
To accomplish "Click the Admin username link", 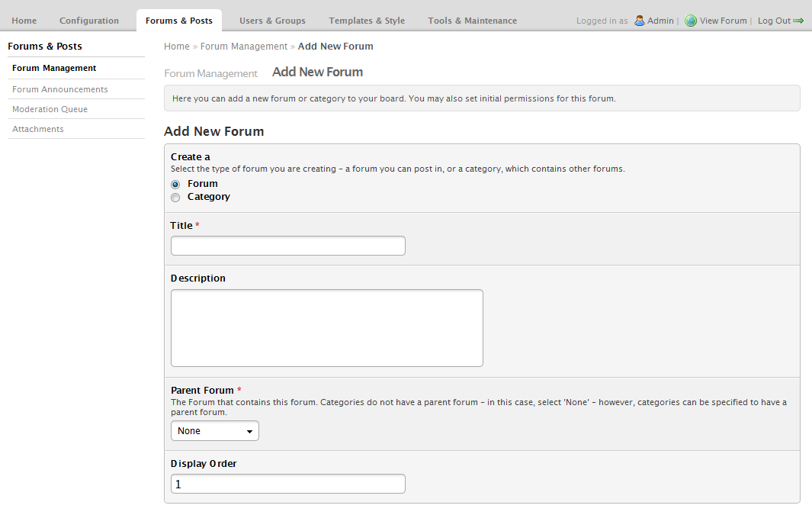I will tap(660, 21).
